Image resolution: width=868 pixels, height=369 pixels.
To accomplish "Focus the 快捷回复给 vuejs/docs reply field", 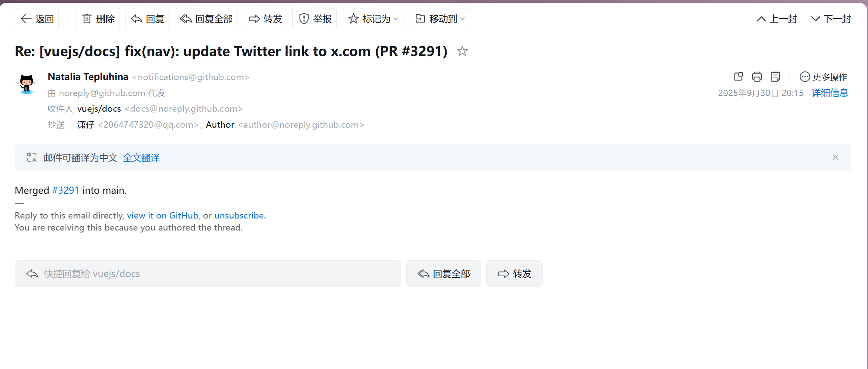I will 208,273.
